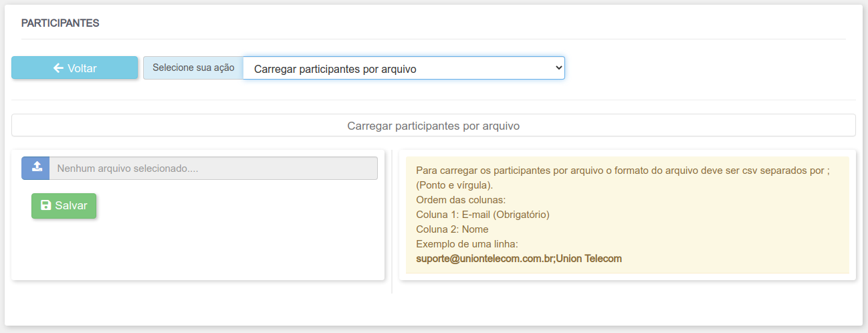Click the text 'Coluna 2: Nome'
This screenshot has width=868, height=333.
pyautogui.click(x=452, y=229)
